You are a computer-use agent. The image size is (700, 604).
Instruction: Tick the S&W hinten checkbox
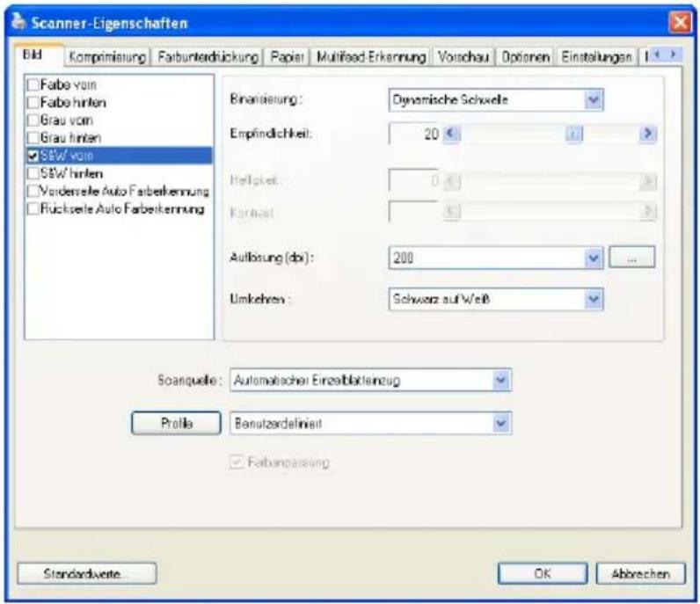pyautogui.click(x=33, y=173)
